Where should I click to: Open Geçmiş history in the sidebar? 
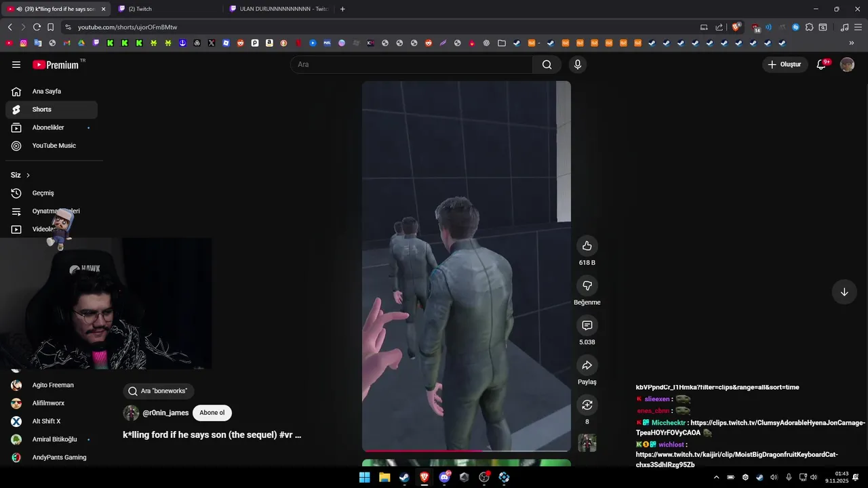pos(52,193)
